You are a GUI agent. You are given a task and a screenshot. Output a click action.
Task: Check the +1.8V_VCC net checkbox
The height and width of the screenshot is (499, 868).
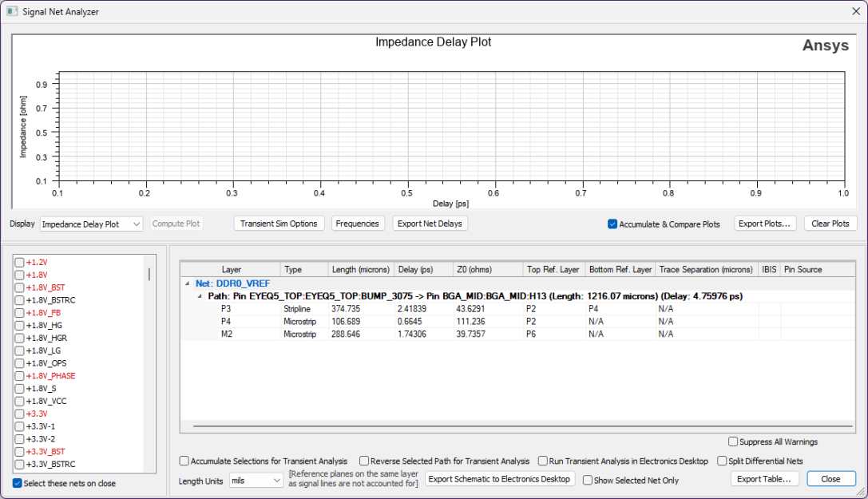pyautogui.click(x=19, y=401)
